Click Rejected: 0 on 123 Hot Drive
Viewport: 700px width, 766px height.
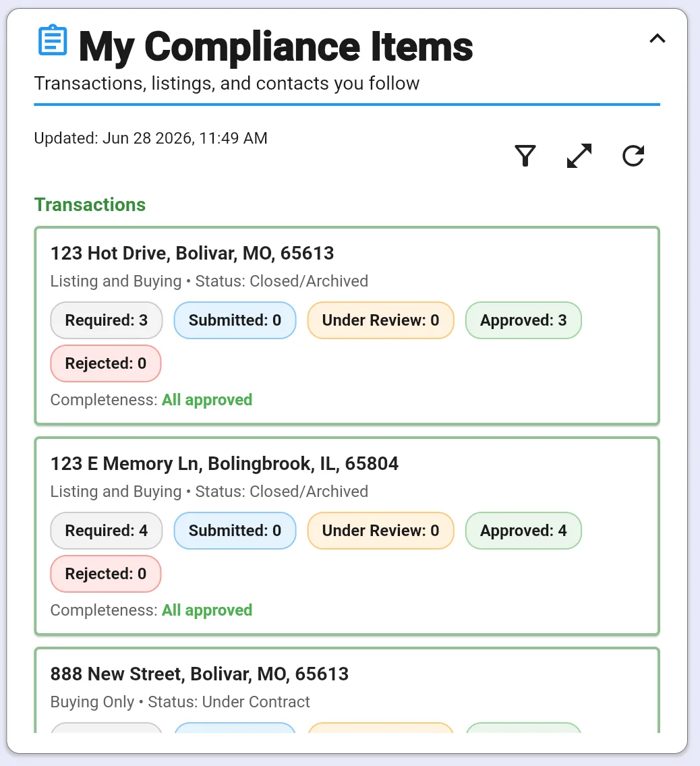[105, 363]
